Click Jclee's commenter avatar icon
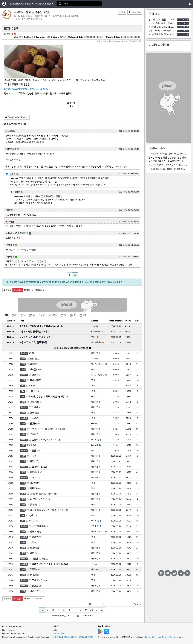 coord(14,131)
